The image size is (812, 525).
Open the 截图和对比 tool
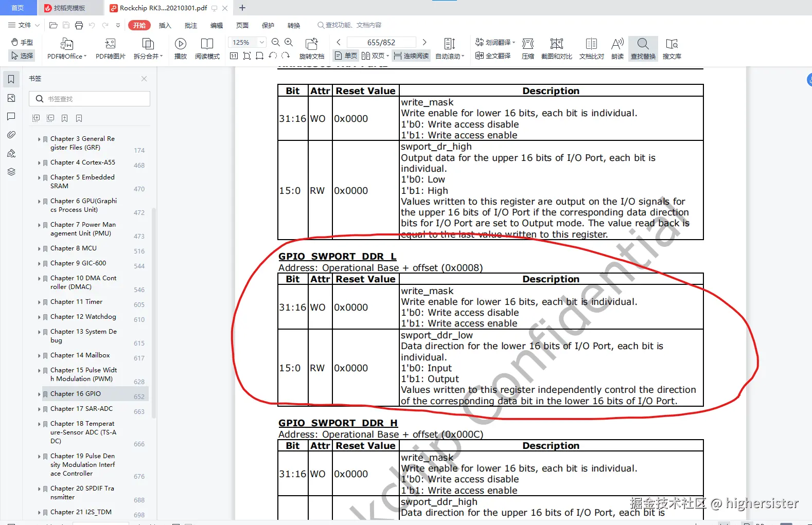557,49
